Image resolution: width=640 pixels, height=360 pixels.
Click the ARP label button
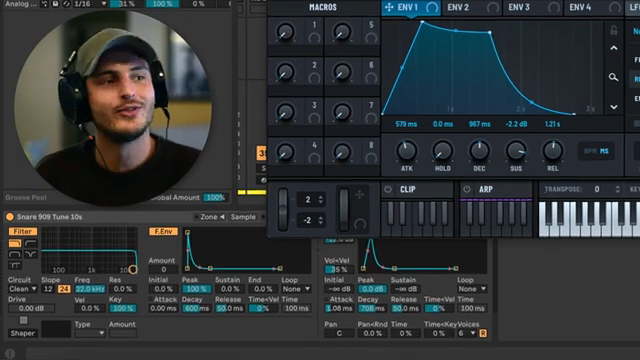pyautogui.click(x=486, y=189)
